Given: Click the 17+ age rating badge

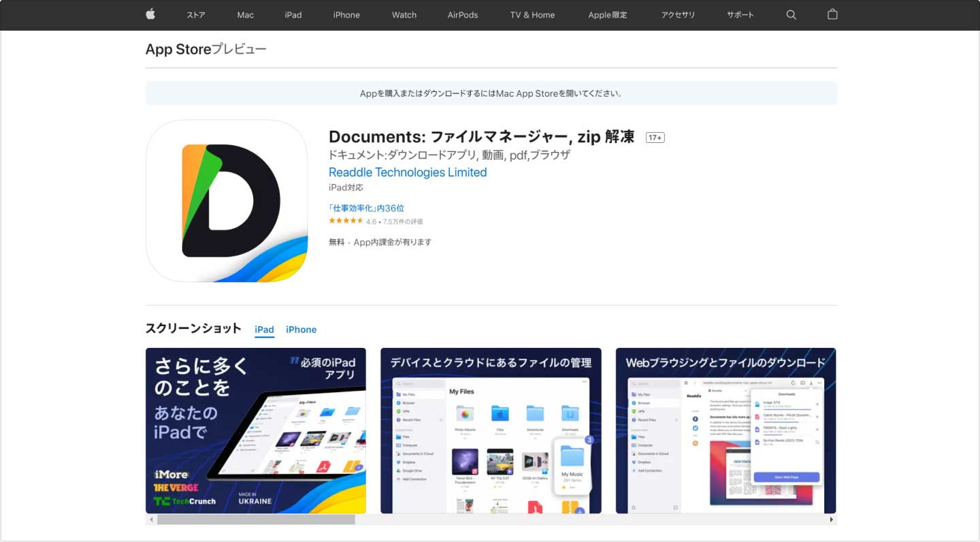Looking at the screenshot, I should [655, 138].
